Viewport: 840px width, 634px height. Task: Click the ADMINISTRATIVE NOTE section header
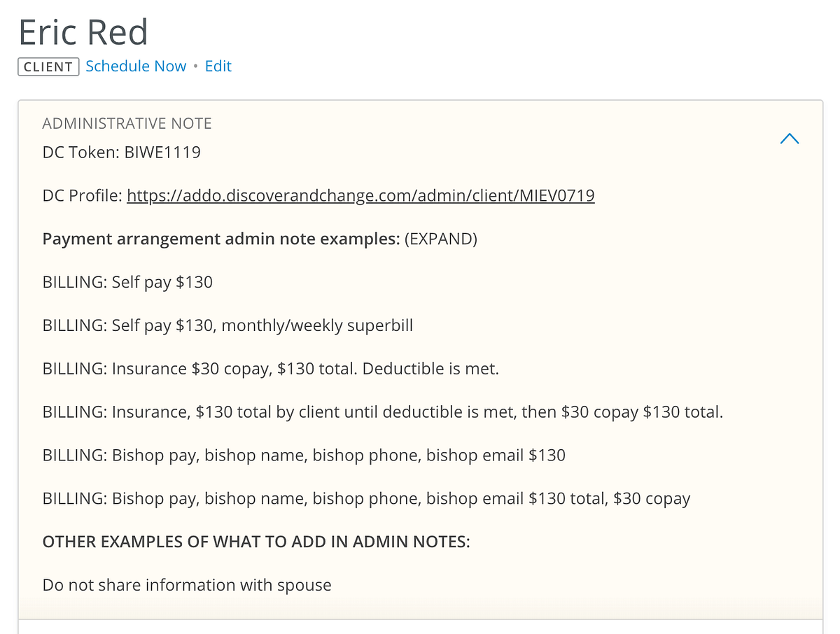[x=127, y=124]
